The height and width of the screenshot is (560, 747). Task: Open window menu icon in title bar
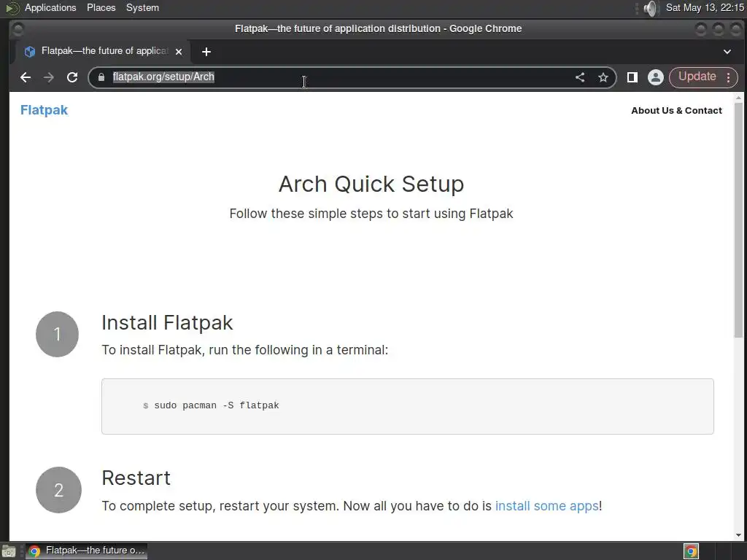(18, 29)
